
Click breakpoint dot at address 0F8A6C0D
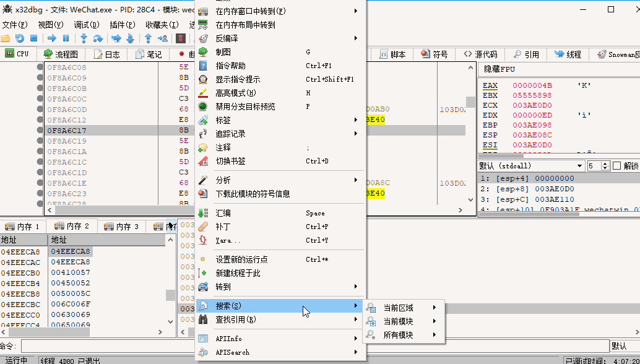click(40, 110)
